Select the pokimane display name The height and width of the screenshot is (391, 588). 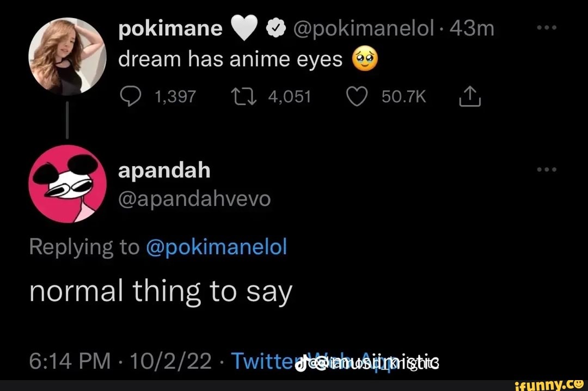pyautogui.click(x=170, y=27)
